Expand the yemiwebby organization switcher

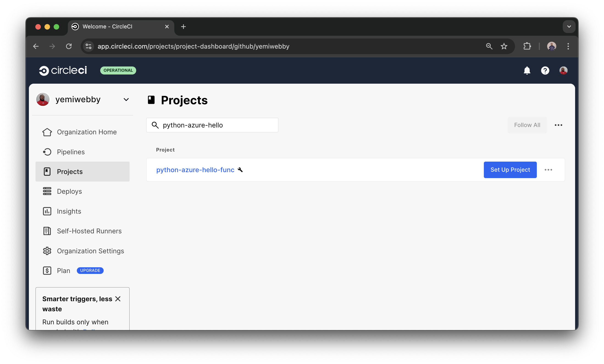[126, 99]
